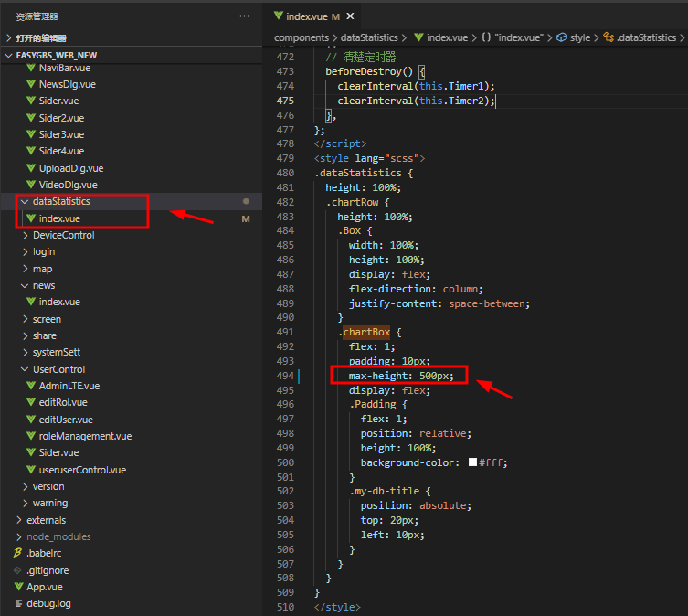Open the .babelrc file
The width and height of the screenshot is (688, 616).
point(44,553)
